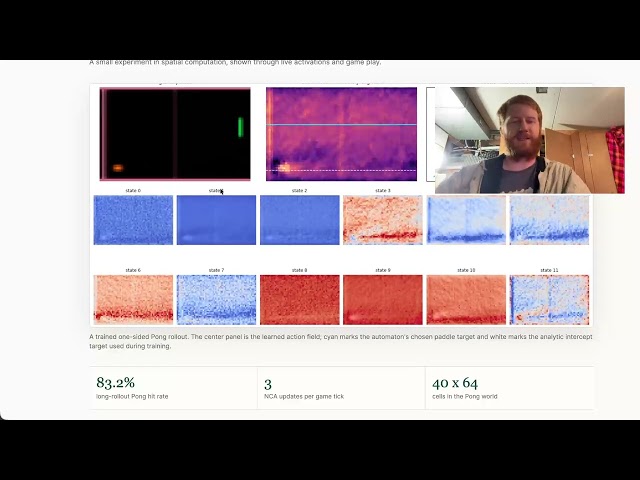The image size is (640, 480).
Task: Click the state 6 heatmap panel
Action: tap(133, 300)
